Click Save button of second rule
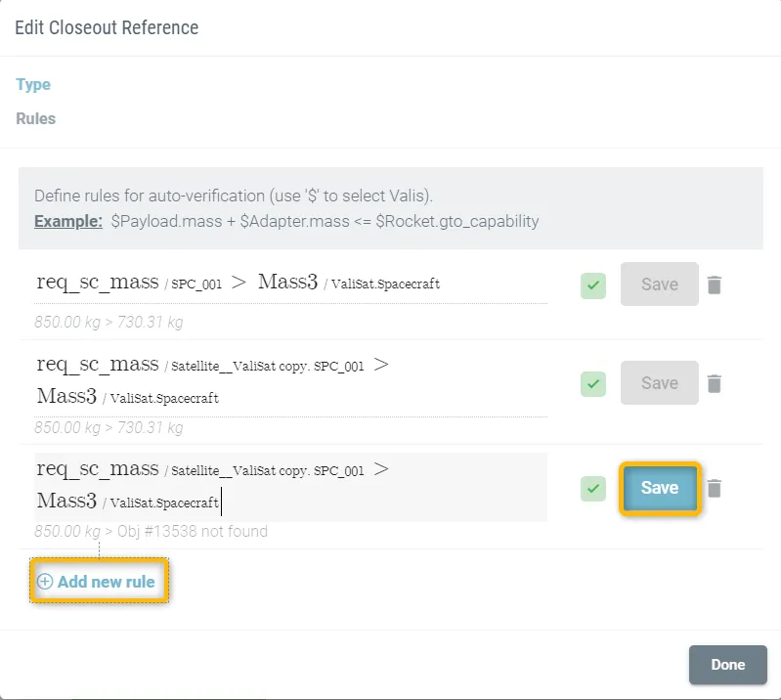This screenshot has width=781, height=700. tap(659, 383)
